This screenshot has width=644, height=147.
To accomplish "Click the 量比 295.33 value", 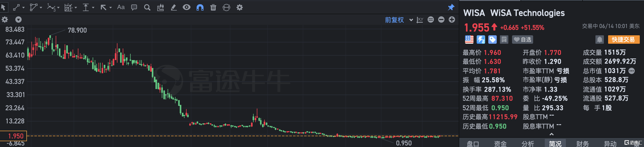I will (552, 108).
